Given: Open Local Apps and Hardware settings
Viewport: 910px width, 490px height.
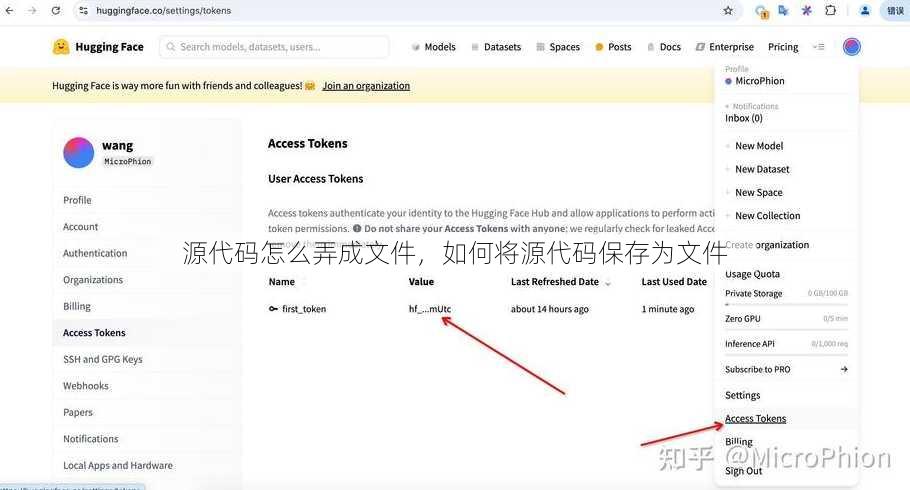Looking at the screenshot, I should [118, 466].
